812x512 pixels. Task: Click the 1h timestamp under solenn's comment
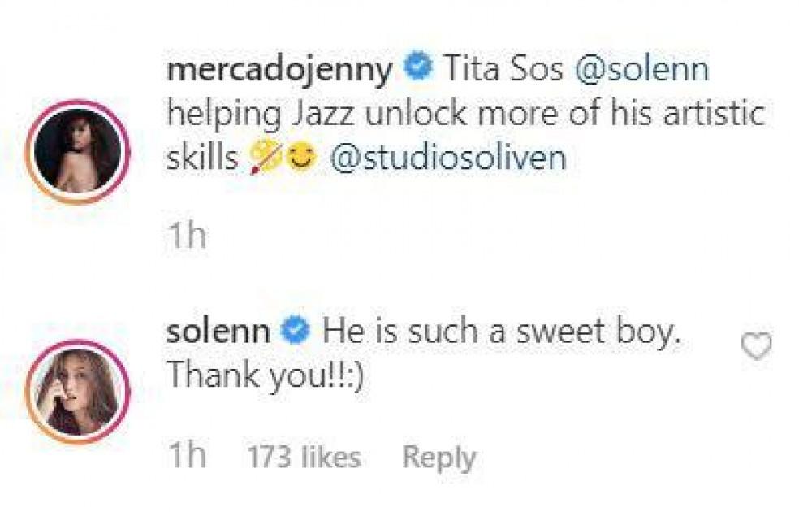pos(186,458)
